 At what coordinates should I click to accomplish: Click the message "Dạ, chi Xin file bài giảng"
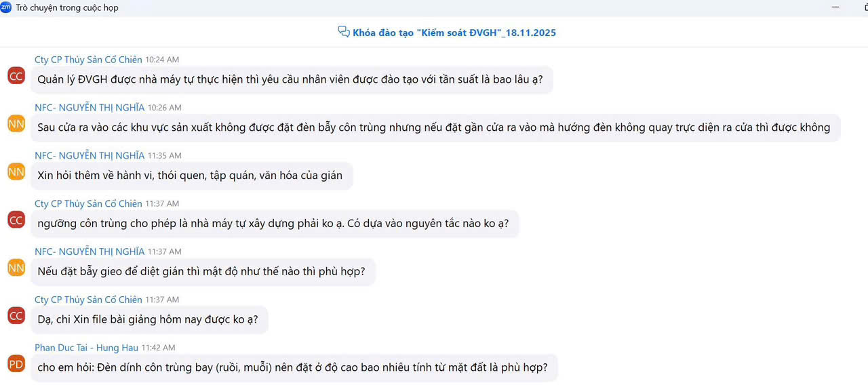[x=148, y=319]
